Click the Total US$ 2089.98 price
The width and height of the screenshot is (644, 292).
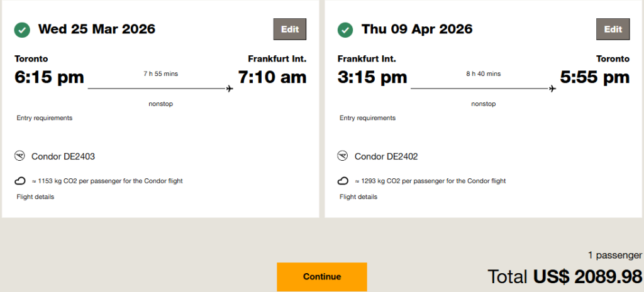[565, 276]
